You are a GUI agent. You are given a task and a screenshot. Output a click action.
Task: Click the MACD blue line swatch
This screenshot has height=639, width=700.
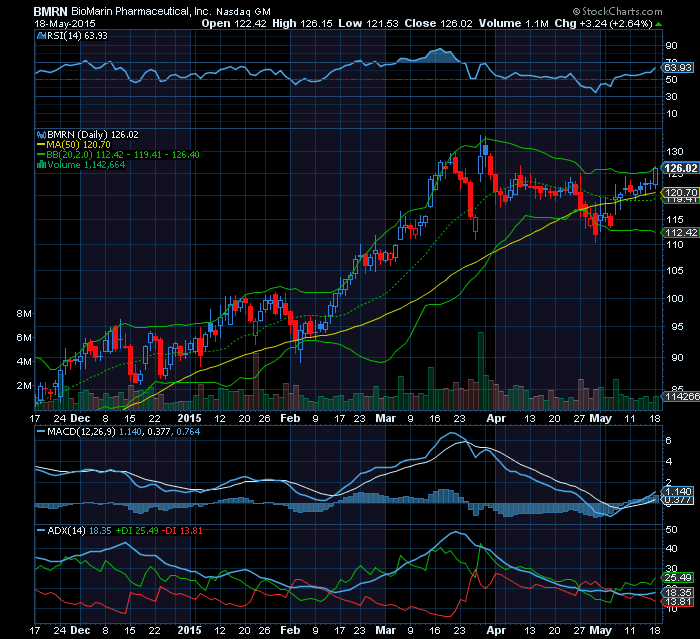pos(41,432)
